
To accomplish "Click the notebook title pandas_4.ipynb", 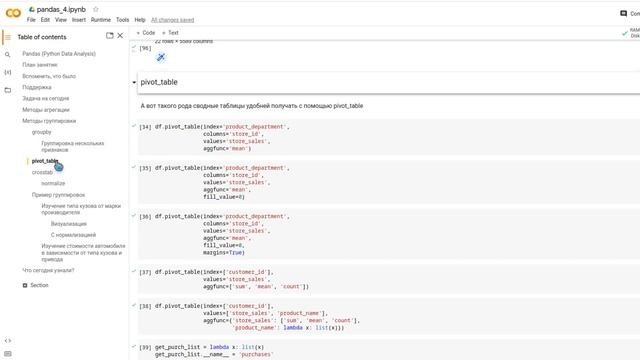I will tap(61, 9).
